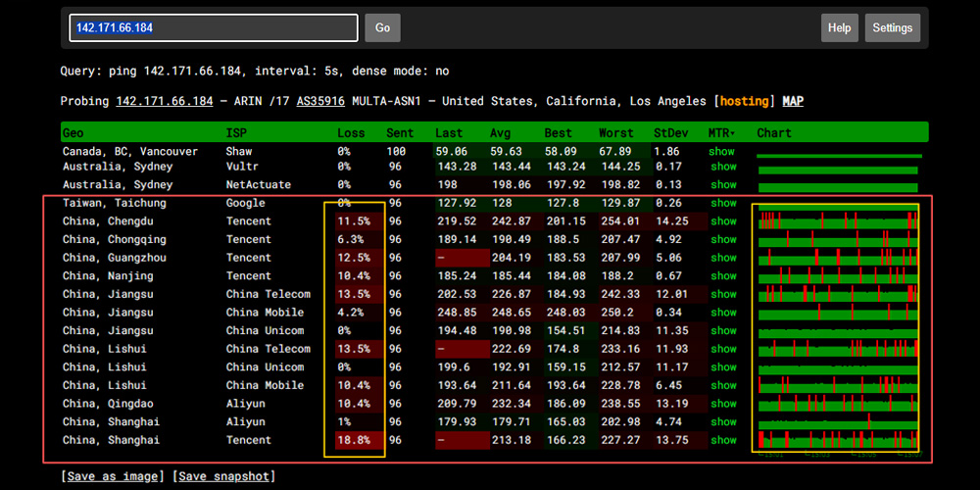The height and width of the screenshot is (490, 980).
Task: Show MTR for Taiwan Taichung Google row
Action: click(x=722, y=203)
